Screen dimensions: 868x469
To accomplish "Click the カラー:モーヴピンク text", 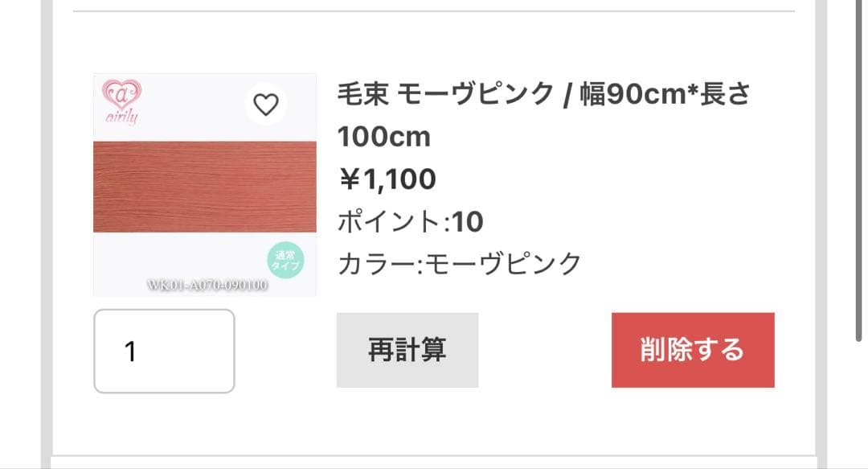I will [x=460, y=264].
